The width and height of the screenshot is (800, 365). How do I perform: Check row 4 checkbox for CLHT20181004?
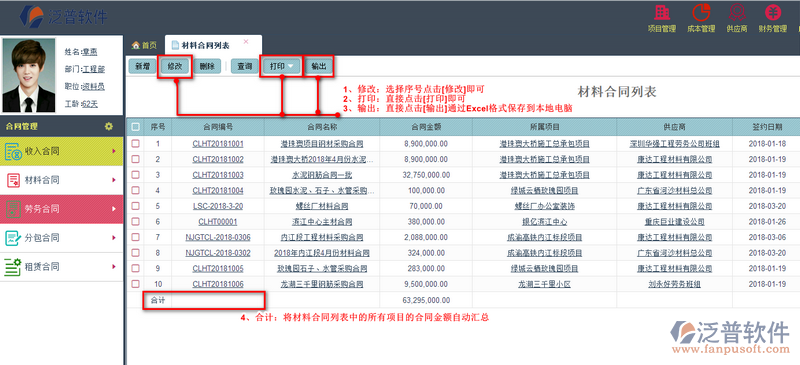pos(135,190)
